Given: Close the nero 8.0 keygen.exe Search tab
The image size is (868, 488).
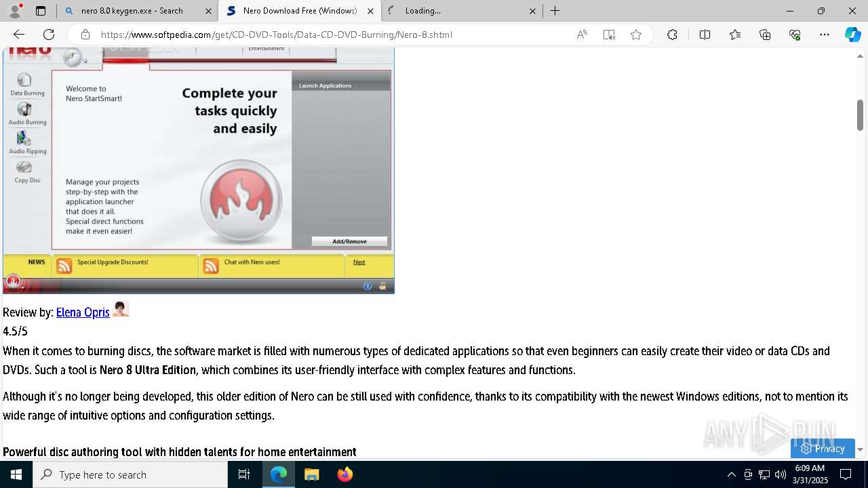Looking at the screenshot, I should pyautogui.click(x=208, y=11).
